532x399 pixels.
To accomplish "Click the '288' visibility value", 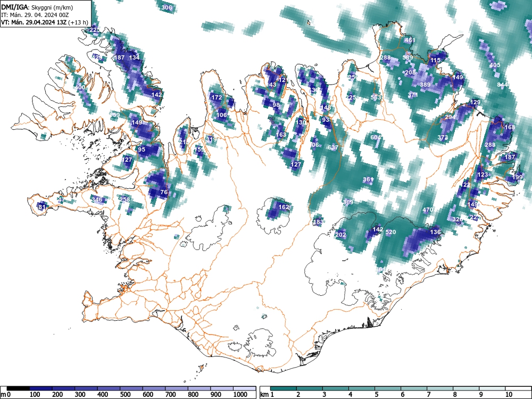I will pyautogui.click(x=385, y=57).
